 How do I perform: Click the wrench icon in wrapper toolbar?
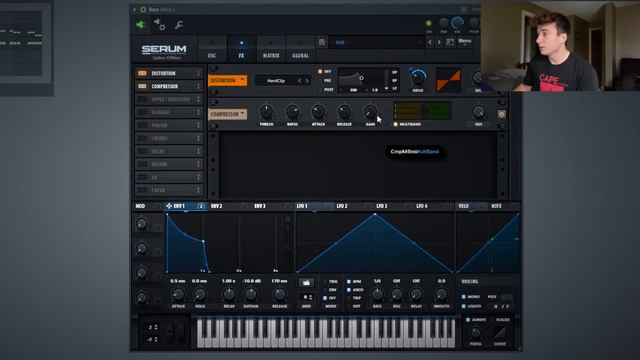pos(178,25)
